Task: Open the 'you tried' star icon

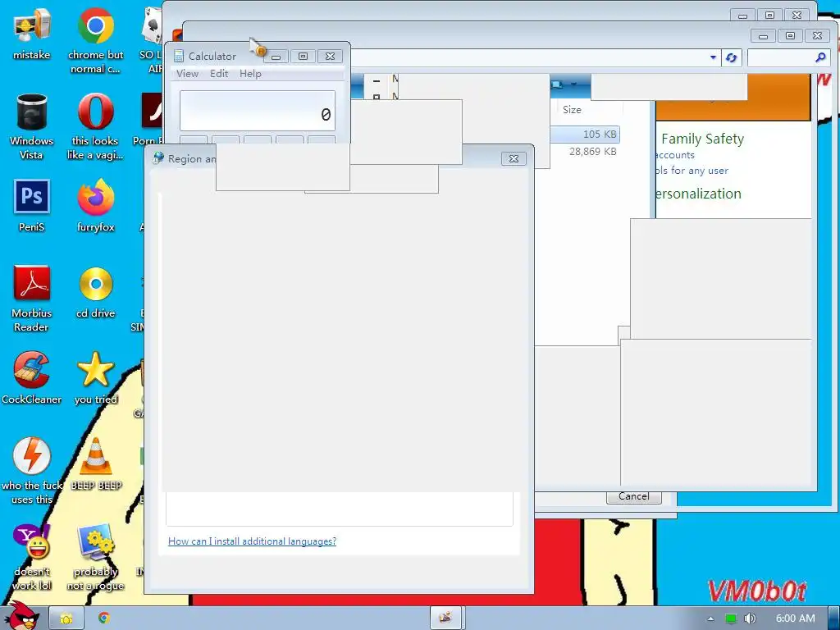Action: coord(95,378)
